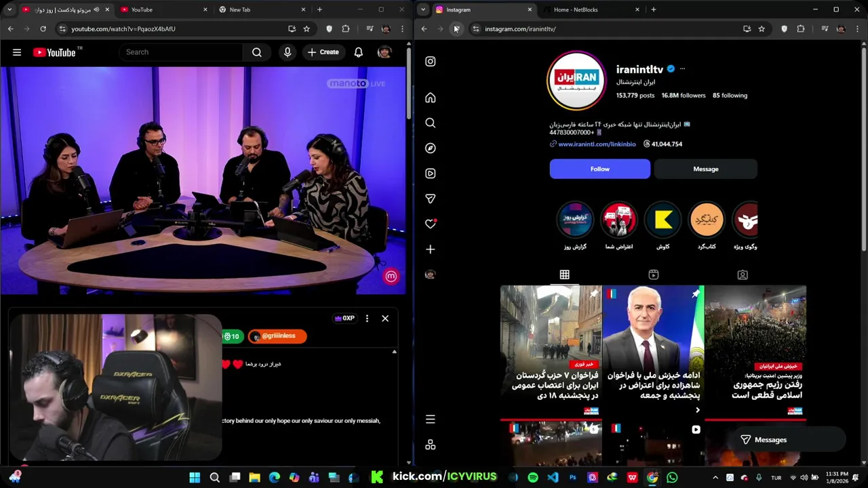Open the YouTube Create button
Image resolution: width=868 pixels, height=488 pixels.
(x=322, y=52)
